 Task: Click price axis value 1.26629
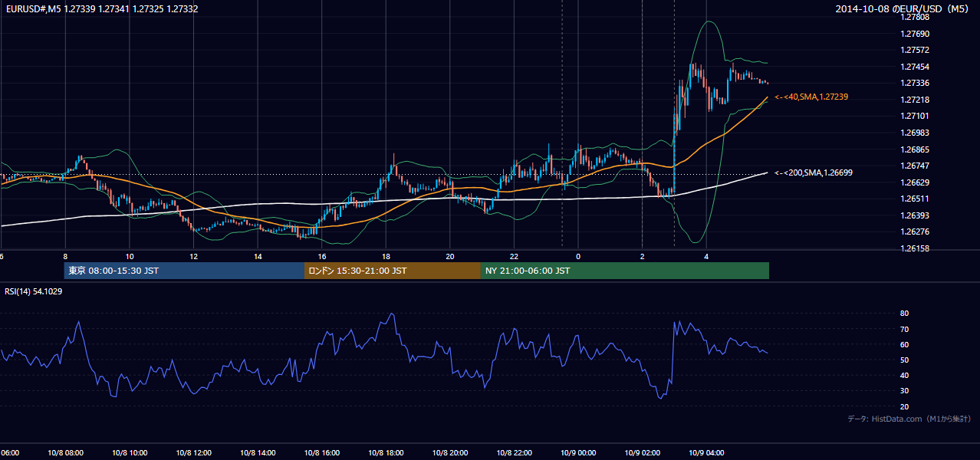pos(916,182)
